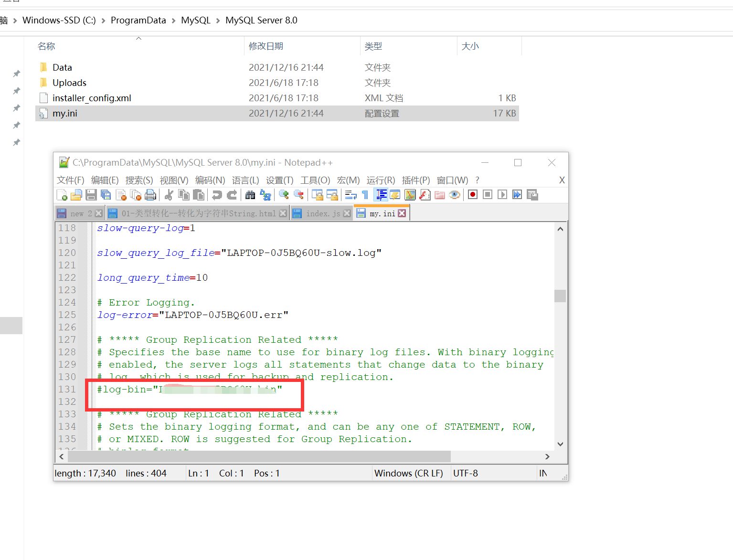The width and height of the screenshot is (733, 560).
Task: Click the editor horizontal scrollbar thumb
Action: coord(259,456)
